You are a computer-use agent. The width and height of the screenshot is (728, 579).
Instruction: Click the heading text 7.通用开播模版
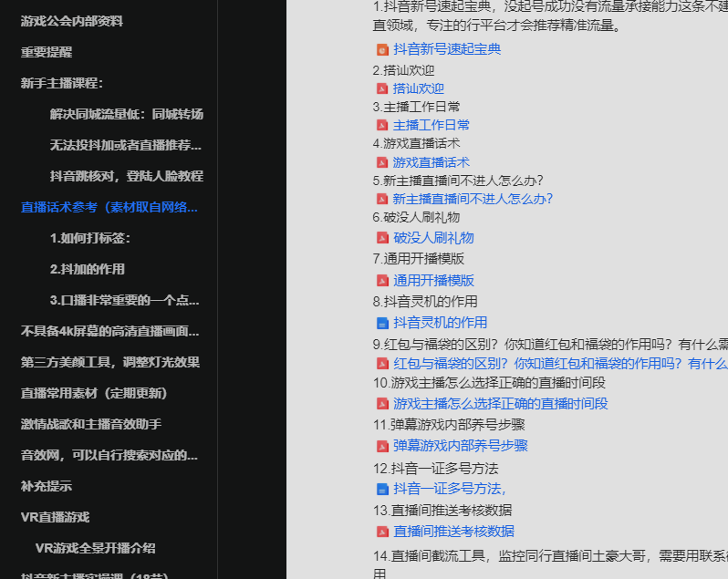(x=419, y=259)
